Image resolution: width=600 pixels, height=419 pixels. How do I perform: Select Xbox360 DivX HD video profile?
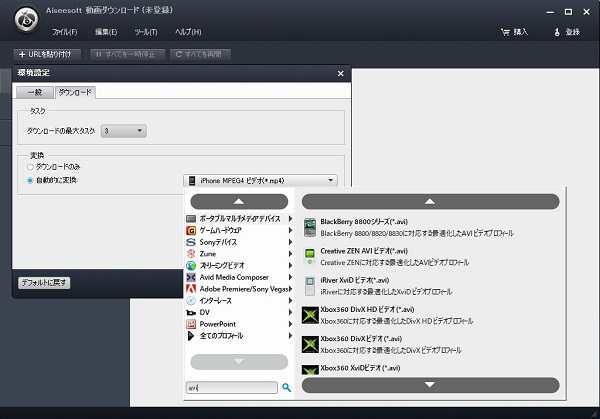[x=430, y=315]
